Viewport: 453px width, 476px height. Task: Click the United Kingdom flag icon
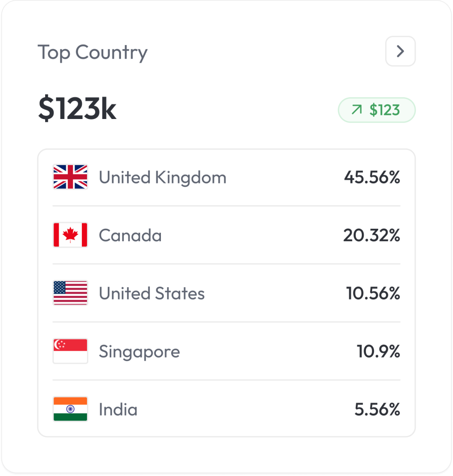pyautogui.click(x=70, y=177)
